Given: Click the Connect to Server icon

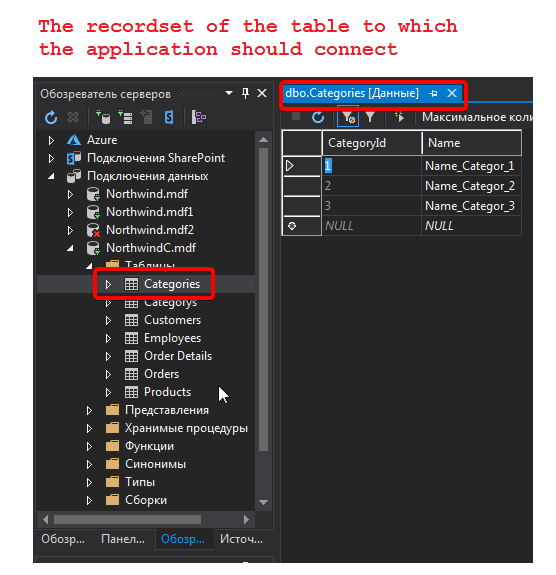Looking at the screenshot, I should click(125, 117).
